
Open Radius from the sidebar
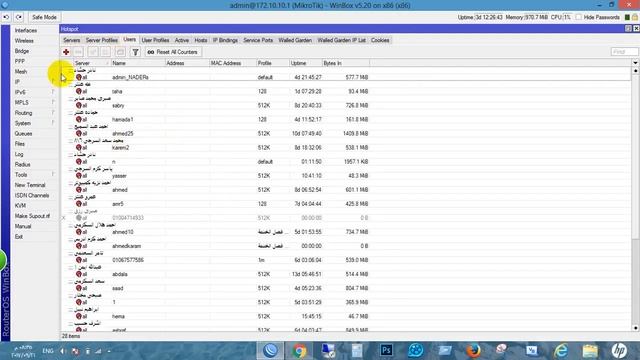coord(22,164)
